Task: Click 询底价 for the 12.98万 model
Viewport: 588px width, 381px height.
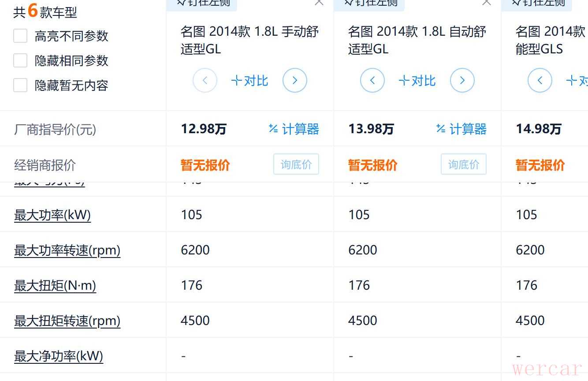Action: pyautogui.click(x=296, y=164)
